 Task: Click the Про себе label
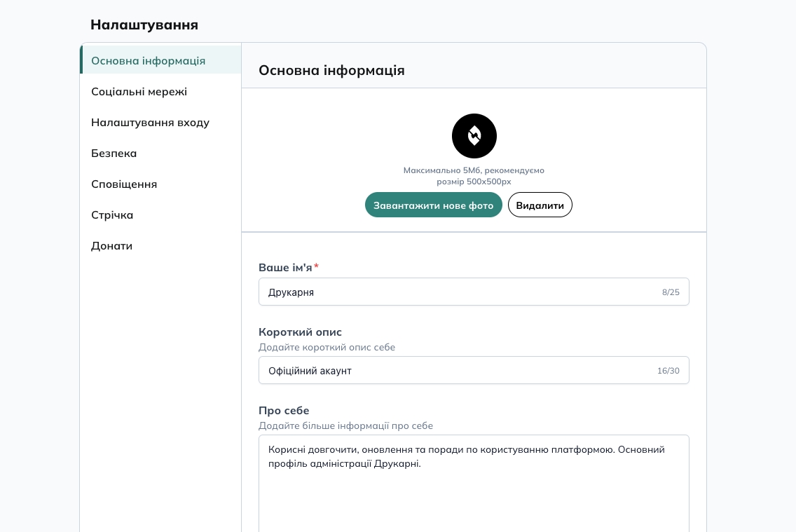(284, 410)
